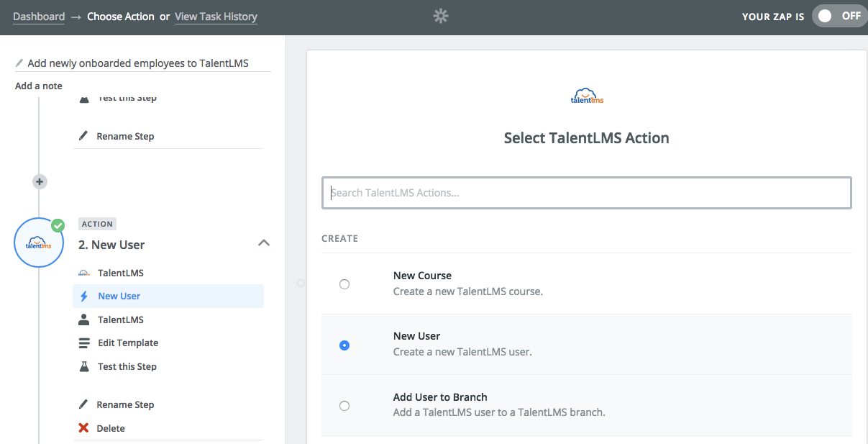Toggle the Zap ON/OFF switch
Image resolution: width=868 pixels, height=444 pixels.
[x=839, y=16]
